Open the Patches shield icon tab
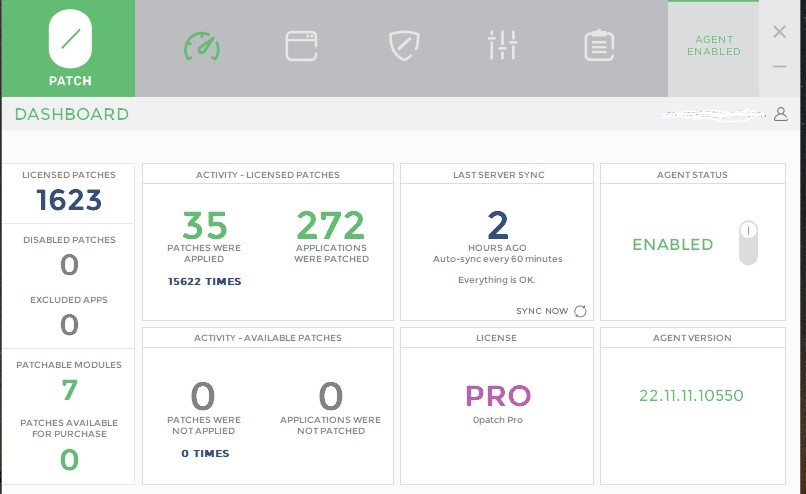 tap(403, 45)
